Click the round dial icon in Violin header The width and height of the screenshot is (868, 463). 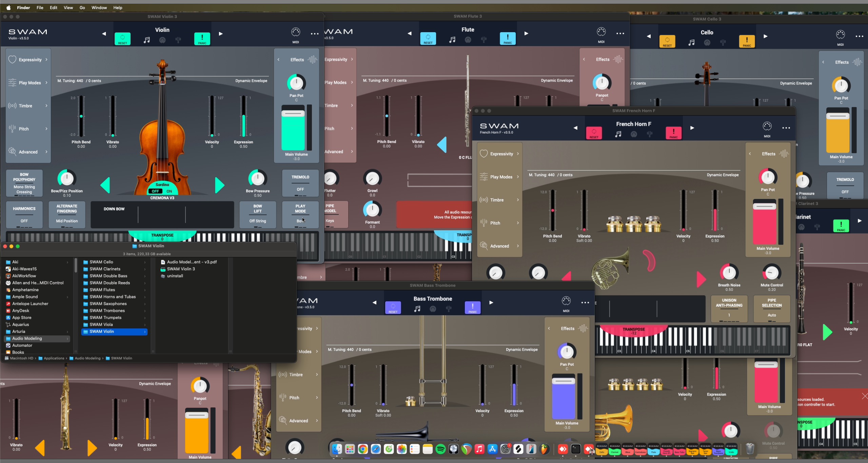click(162, 40)
